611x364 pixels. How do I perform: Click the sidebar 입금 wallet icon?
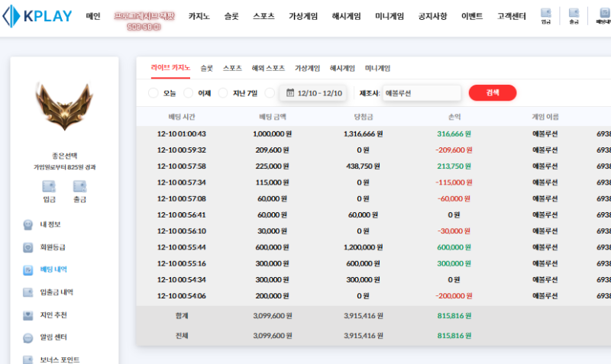point(49,186)
